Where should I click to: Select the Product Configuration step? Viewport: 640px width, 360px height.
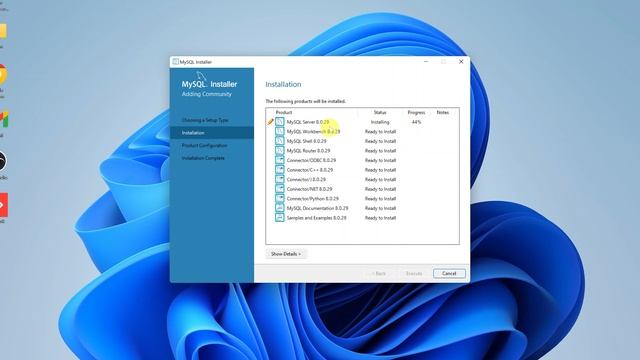pos(204,145)
